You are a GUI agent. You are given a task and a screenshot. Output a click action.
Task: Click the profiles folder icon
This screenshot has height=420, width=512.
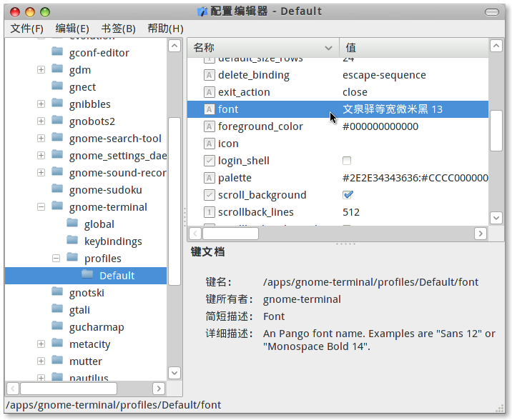72,257
